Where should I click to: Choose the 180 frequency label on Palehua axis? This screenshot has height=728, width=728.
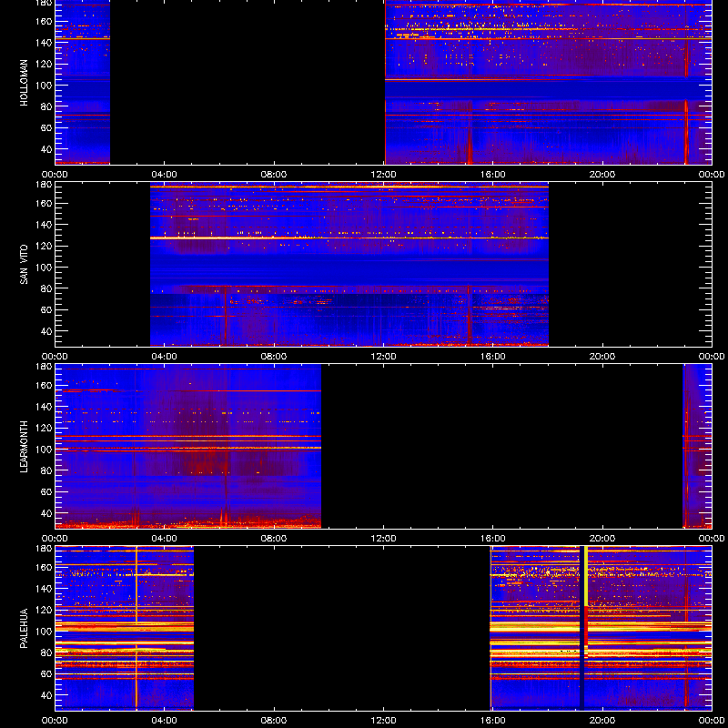click(44, 549)
